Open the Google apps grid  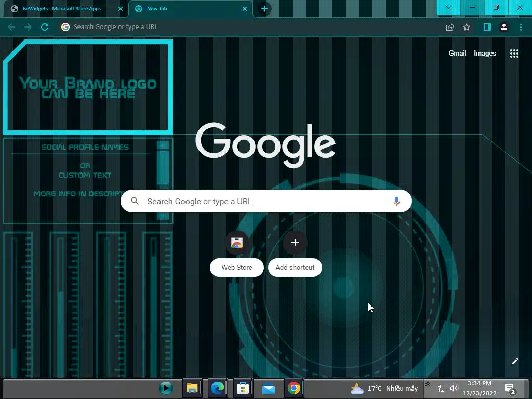[x=514, y=54]
